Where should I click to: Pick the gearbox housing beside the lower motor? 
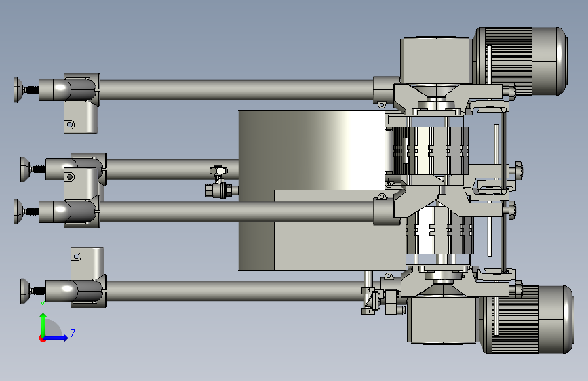click(x=443, y=320)
